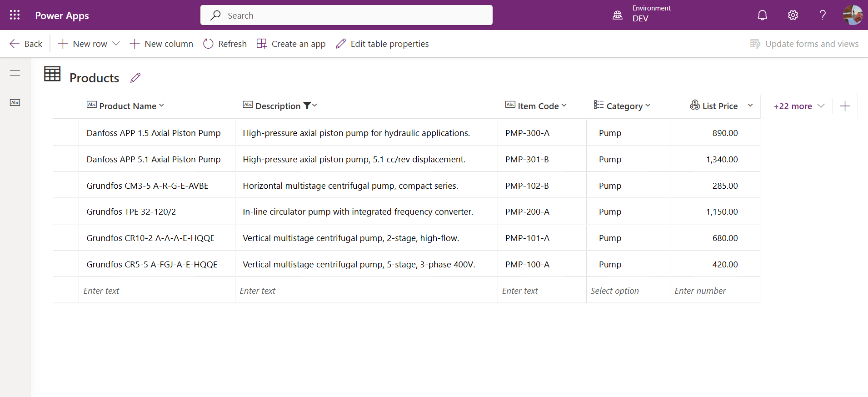Open the settings gear
This screenshot has width=868, height=397.
pos(793,15)
